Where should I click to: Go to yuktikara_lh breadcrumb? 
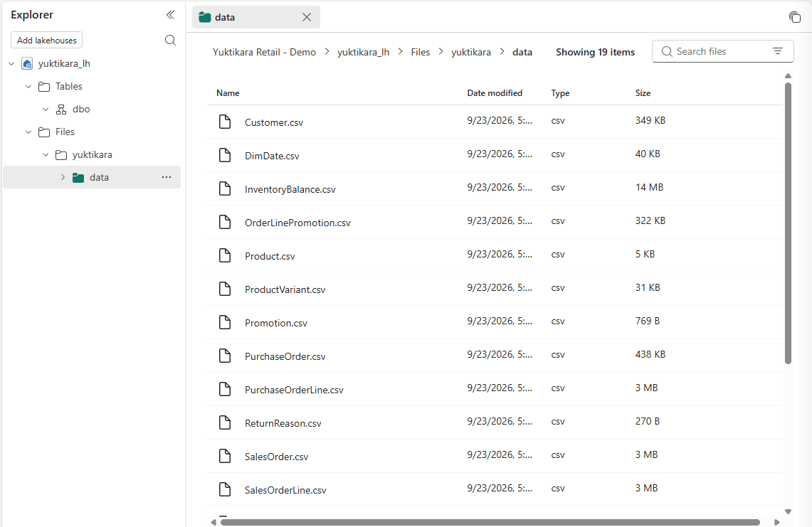click(363, 53)
